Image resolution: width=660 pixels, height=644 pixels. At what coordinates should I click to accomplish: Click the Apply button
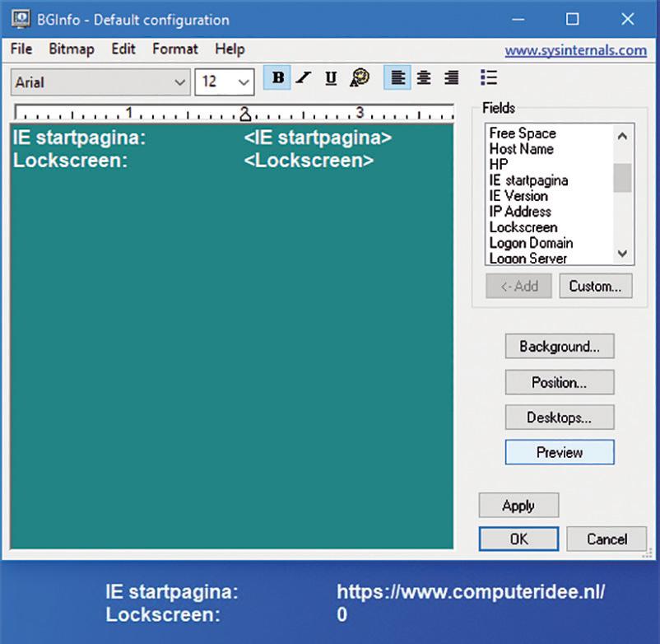[x=518, y=505]
